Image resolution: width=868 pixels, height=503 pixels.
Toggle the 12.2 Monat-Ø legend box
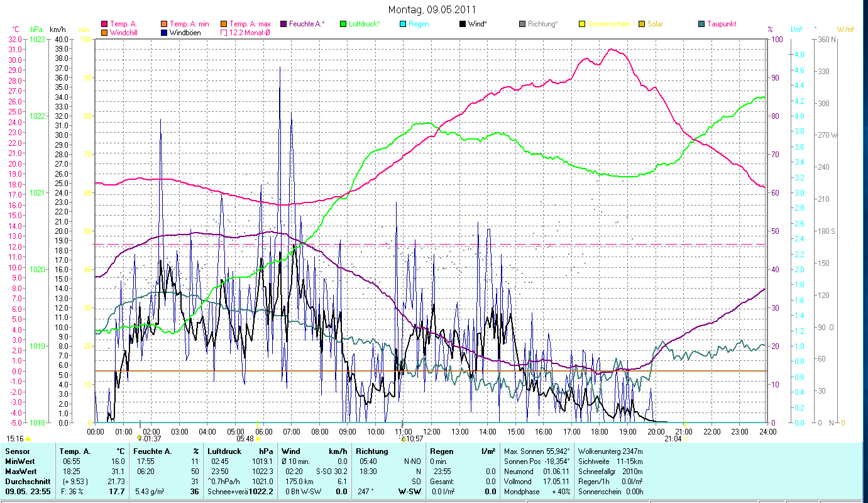(x=224, y=32)
